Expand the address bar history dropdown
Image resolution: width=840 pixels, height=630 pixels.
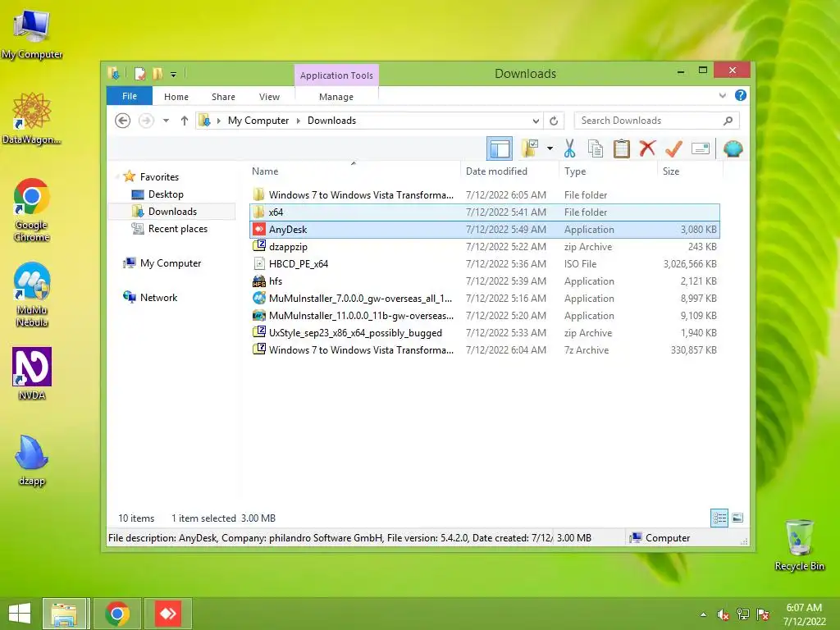(x=536, y=121)
